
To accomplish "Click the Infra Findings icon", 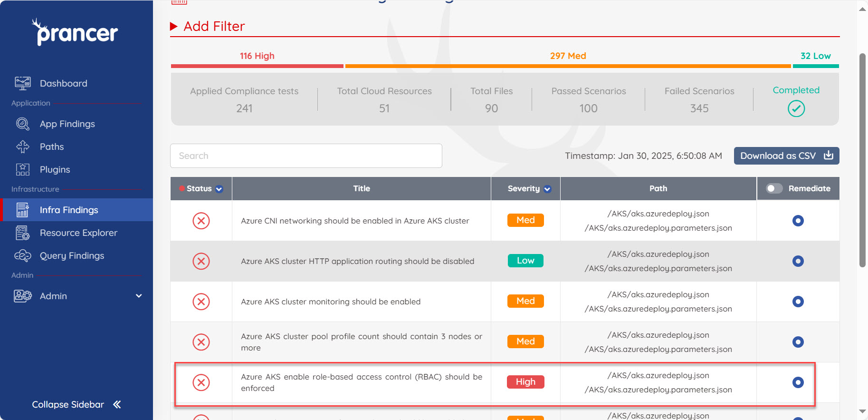I will [x=23, y=210].
